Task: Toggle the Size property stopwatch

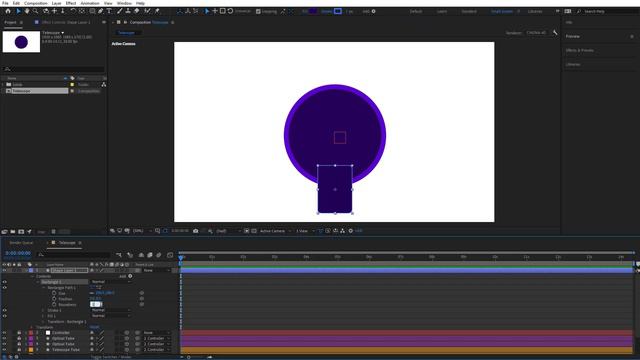Action: pos(54,293)
